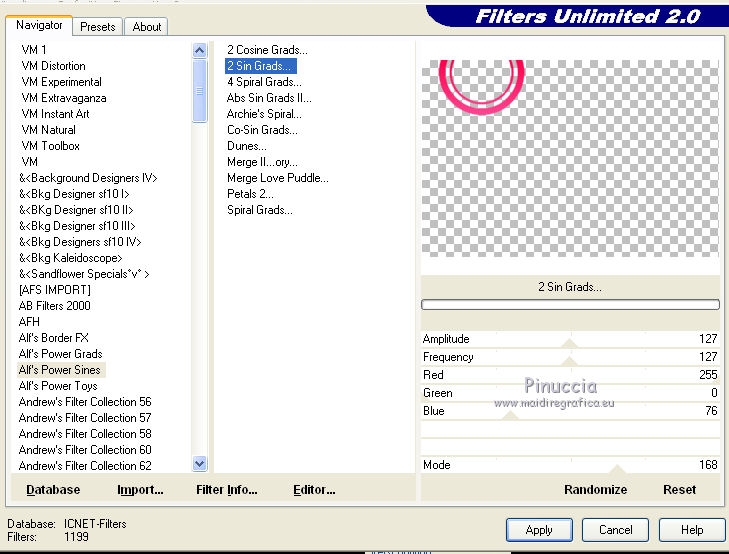Select Alf's Power Toys category

(x=58, y=386)
